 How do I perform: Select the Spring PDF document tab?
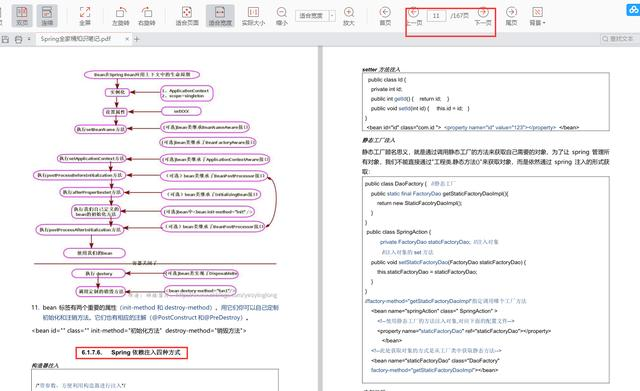tap(76, 39)
